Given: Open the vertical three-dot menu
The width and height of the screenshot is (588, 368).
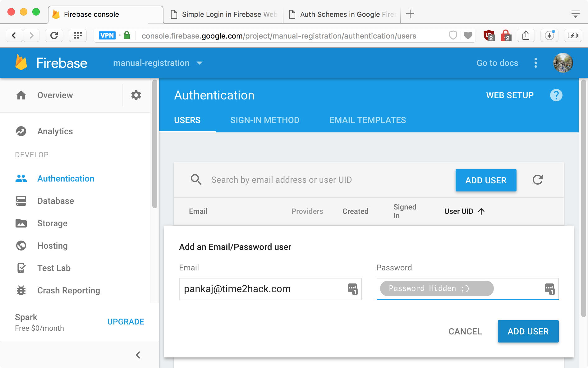Looking at the screenshot, I should click(535, 63).
